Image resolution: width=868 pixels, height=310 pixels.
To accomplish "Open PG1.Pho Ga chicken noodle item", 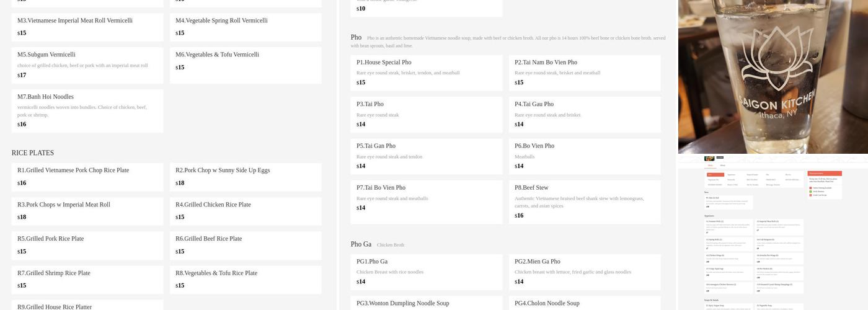I will [426, 272].
